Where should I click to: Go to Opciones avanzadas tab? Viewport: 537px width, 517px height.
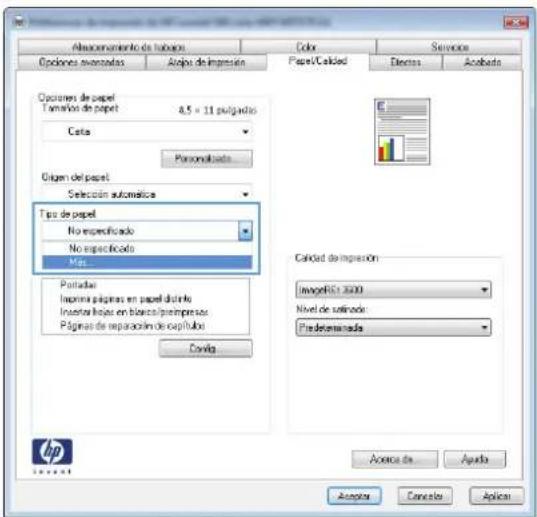pyautogui.click(x=82, y=62)
